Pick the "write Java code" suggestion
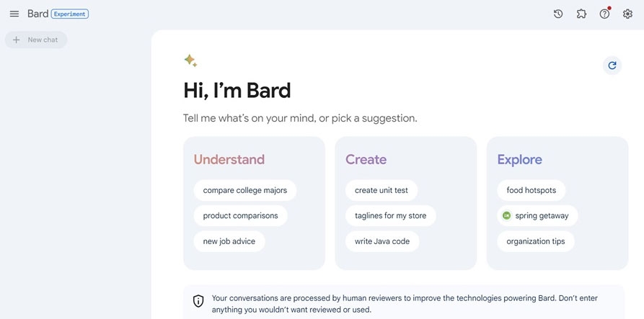The image size is (644, 319). [x=381, y=241]
